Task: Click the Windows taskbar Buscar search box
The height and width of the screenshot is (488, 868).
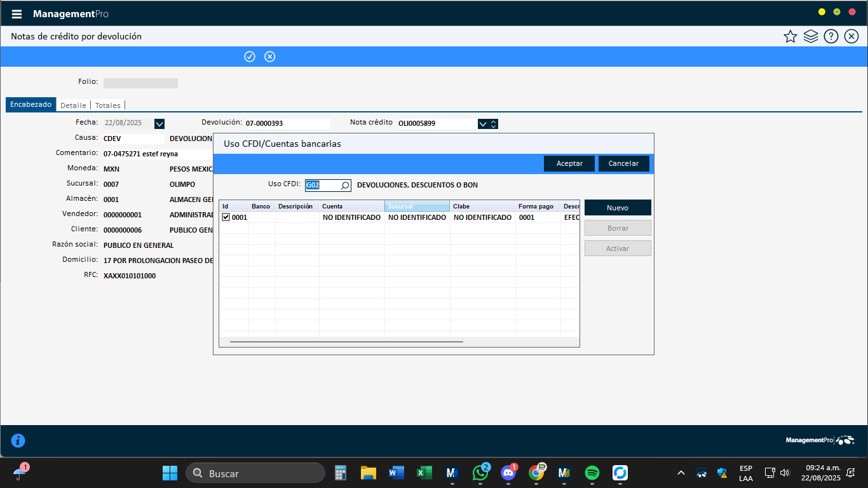Action: click(x=255, y=473)
